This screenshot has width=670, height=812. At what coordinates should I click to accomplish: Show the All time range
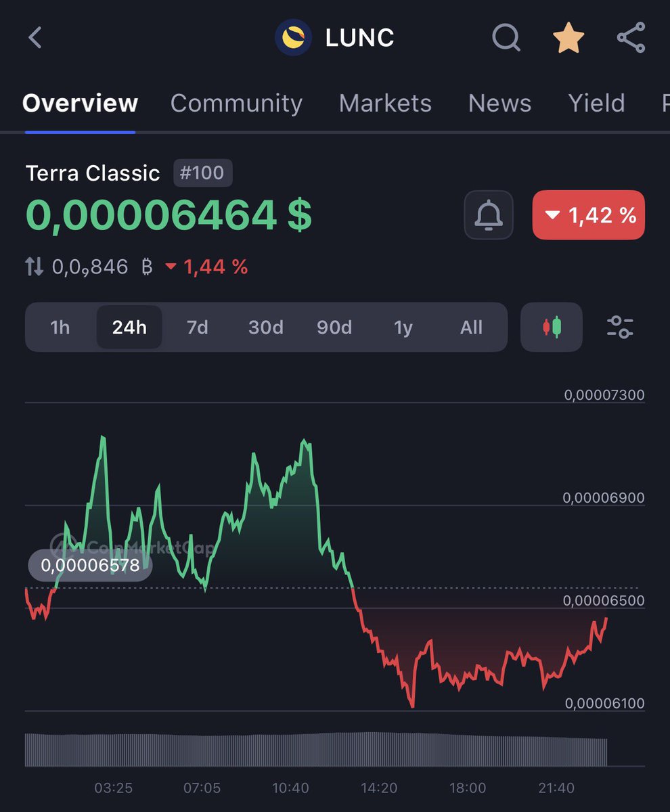[471, 328]
